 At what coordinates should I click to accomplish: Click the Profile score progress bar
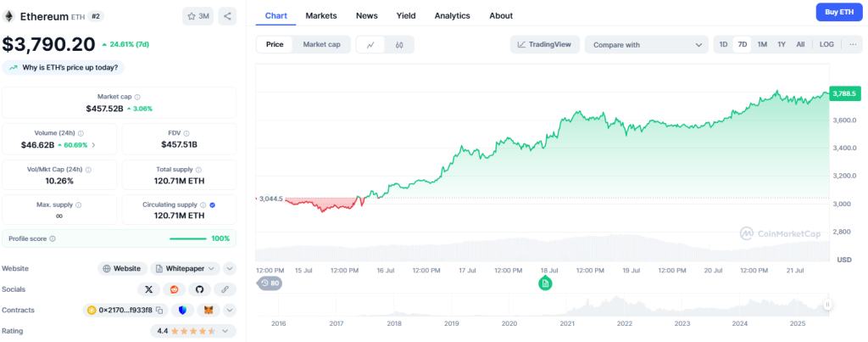187,238
